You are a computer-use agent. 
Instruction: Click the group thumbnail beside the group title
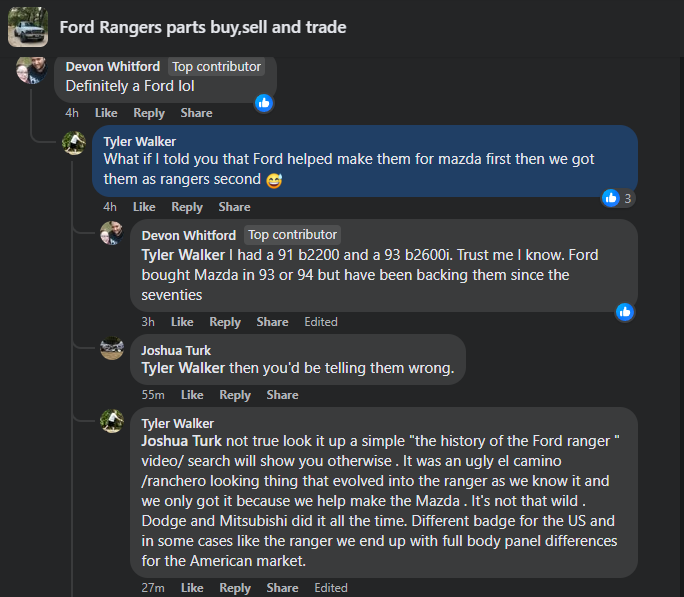(28, 27)
